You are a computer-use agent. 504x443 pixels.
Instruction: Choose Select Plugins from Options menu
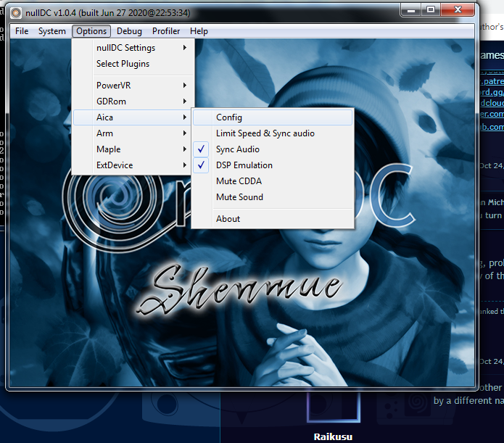tap(133, 64)
